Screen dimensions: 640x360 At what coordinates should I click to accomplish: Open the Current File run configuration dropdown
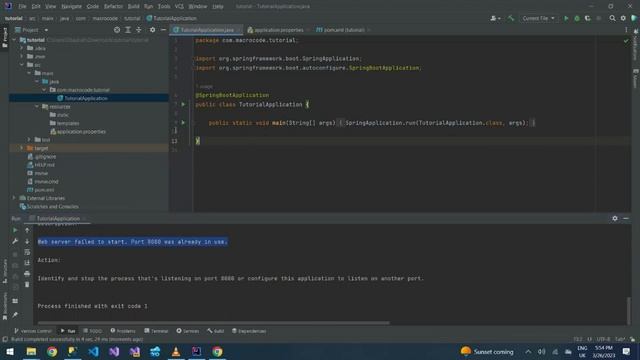(x=538, y=18)
